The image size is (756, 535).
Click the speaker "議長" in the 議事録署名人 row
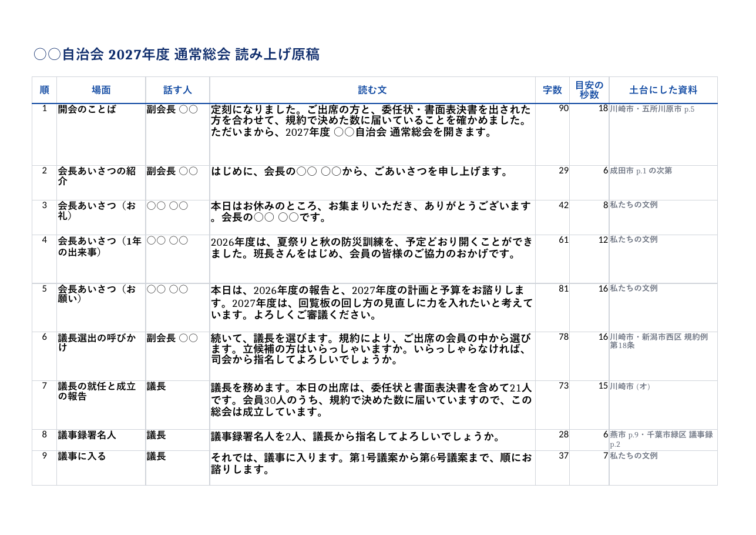pyautogui.click(x=156, y=435)
